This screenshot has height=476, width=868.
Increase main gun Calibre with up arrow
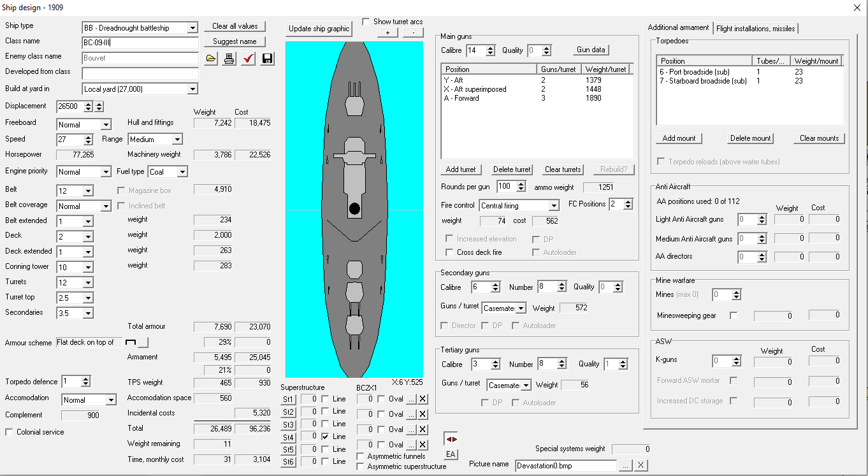point(489,48)
